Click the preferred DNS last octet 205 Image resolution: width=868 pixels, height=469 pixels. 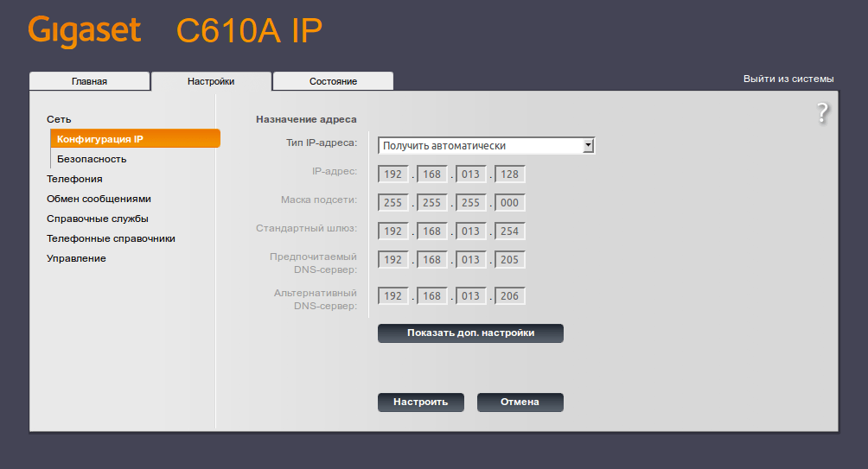coord(510,259)
